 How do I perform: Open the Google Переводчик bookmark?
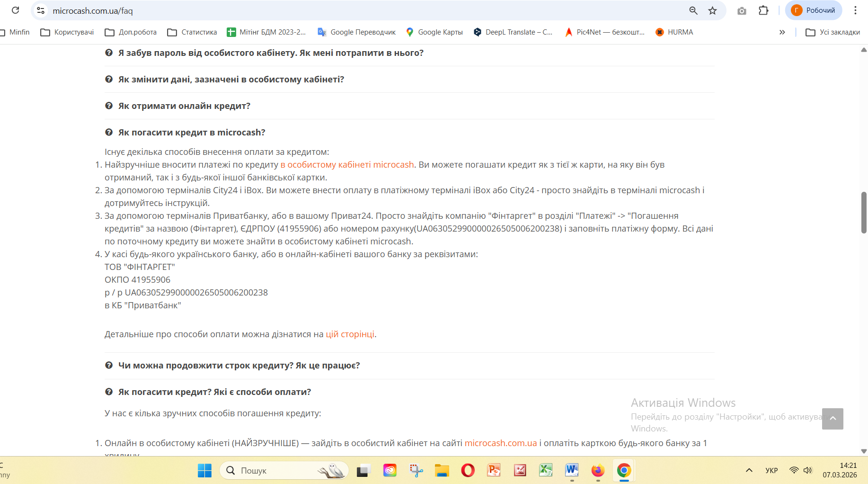(x=356, y=32)
